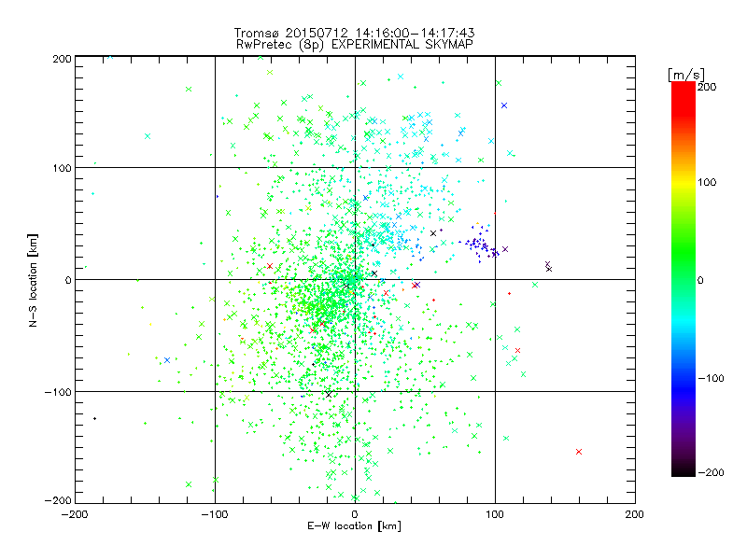Viewport: 747px width, 560px height.
Task: Click x-axis tick label '200'
Action: pos(635,514)
